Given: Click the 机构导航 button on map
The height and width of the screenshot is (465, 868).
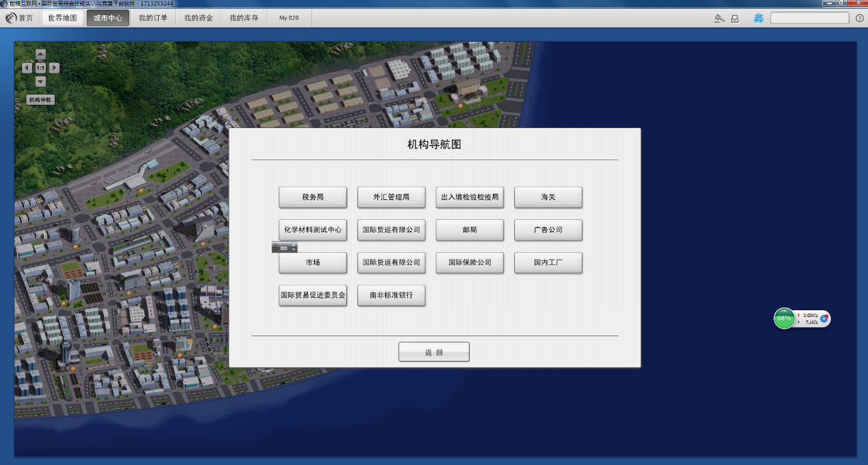Looking at the screenshot, I should pyautogui.click(x=40, y=100).
